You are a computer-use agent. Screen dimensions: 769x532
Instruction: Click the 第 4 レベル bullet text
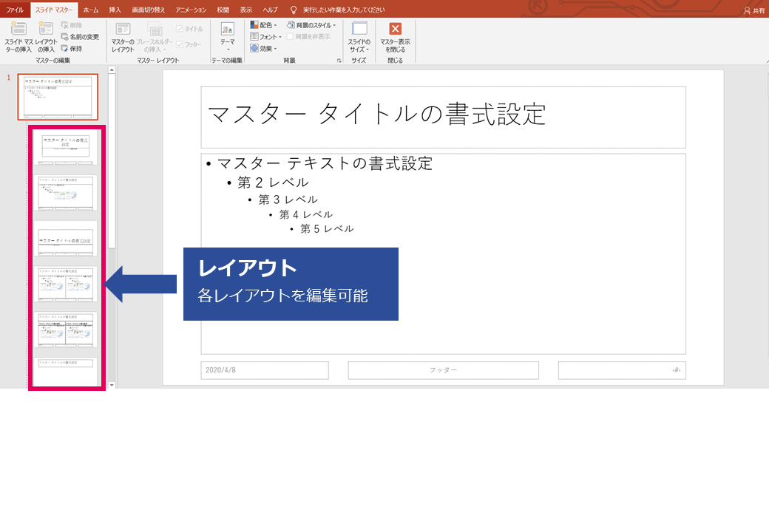tap(306, 214)
